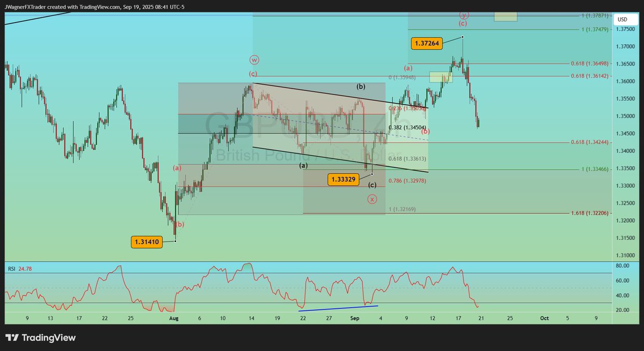
Task: Click Fibonacci label 0.618 (1.34244)
Action: [x=590, y=142]
